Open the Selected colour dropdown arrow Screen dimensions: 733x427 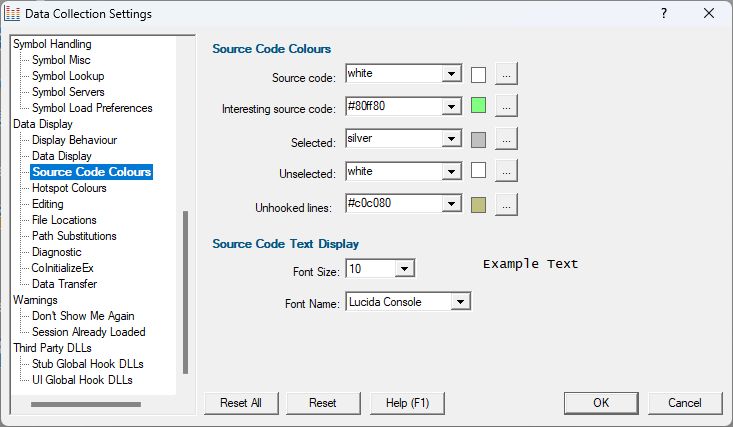click(451, 139)
